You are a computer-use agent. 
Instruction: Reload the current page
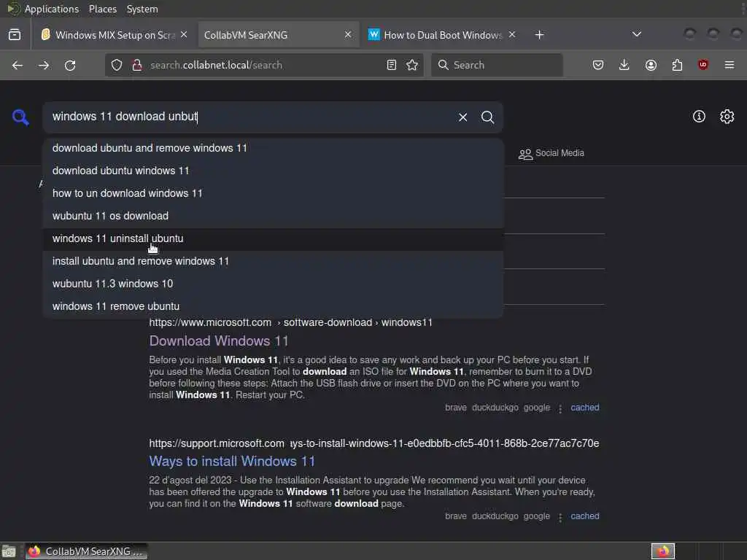click(x=70, y=65)
